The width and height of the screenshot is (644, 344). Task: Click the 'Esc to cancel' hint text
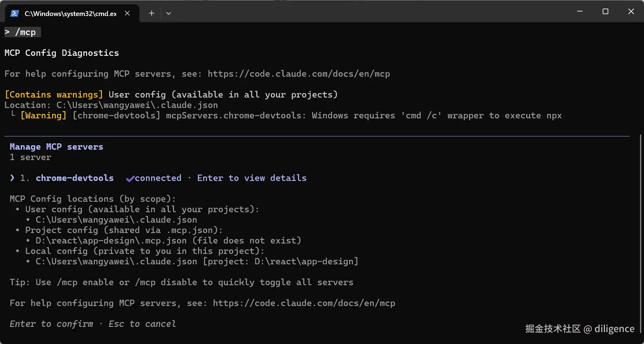click(142, 324)
